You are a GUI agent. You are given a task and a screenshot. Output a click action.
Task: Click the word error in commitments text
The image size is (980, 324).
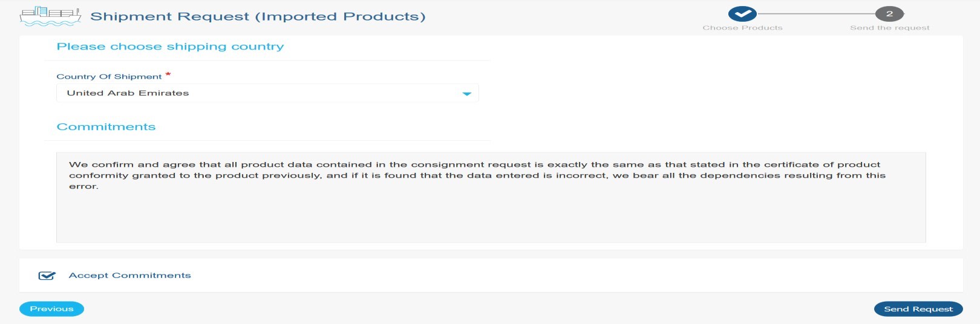point(83,186)
